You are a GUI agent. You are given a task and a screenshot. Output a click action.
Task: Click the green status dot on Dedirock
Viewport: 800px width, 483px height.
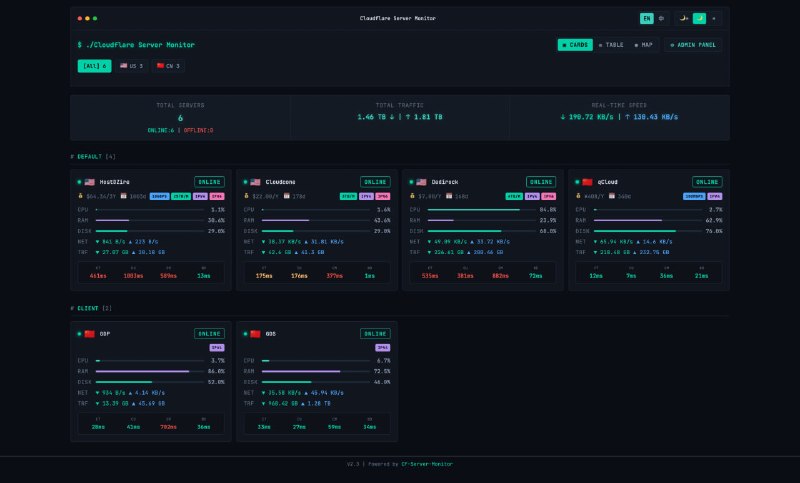(411, 182)
